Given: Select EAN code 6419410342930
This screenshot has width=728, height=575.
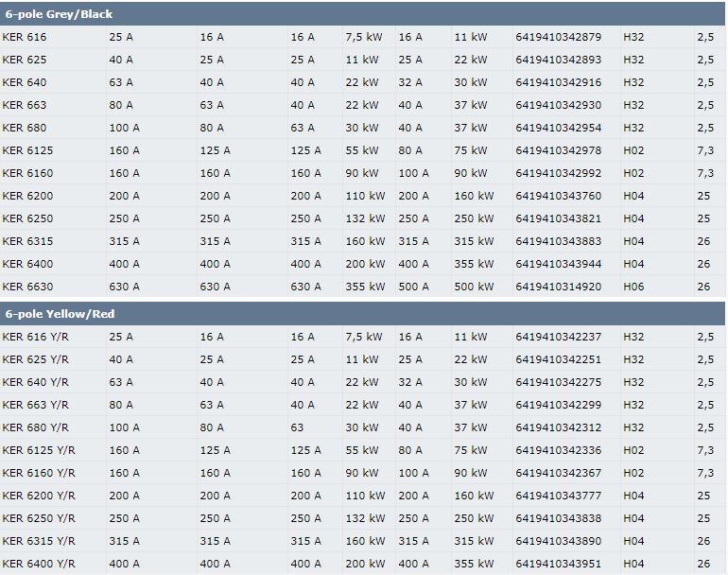Looking at the screenshot, I should pos(558,105).
